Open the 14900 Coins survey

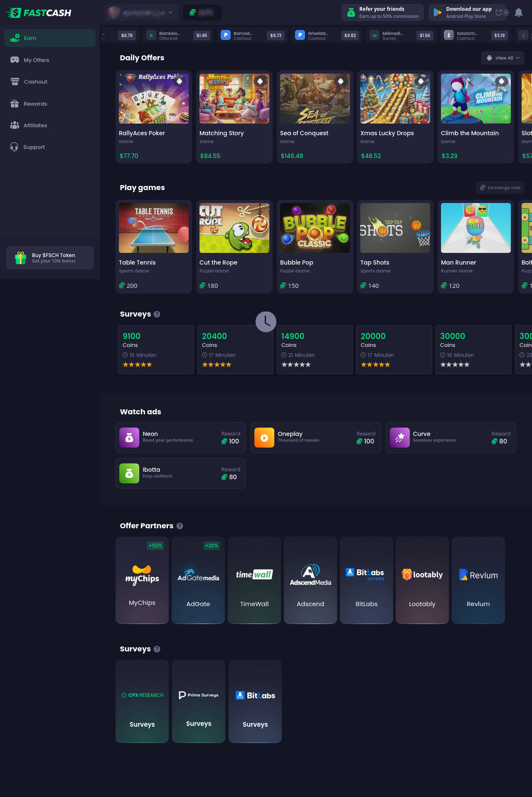315,349
